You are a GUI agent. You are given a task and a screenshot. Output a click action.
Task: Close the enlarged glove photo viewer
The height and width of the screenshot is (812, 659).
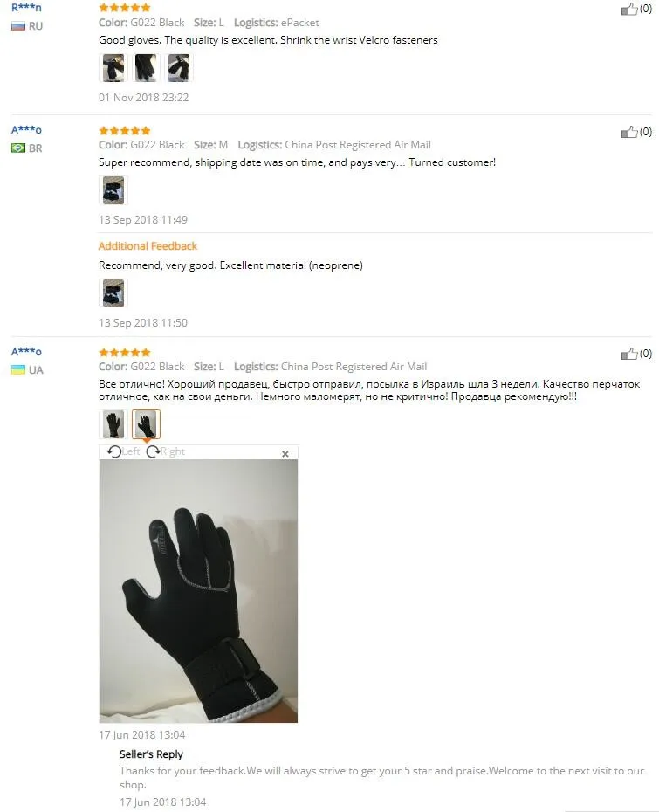[285, 454]
